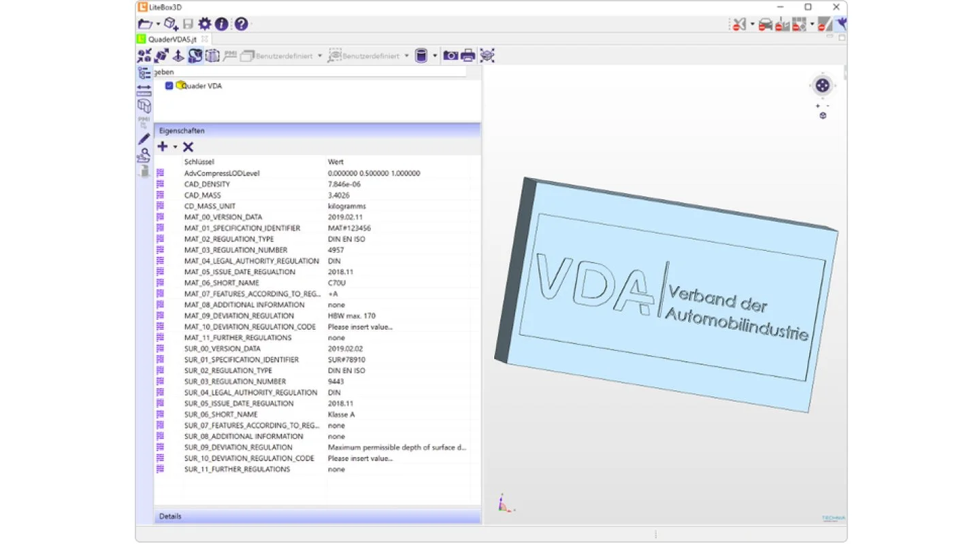Toggle the highlighted hummingbird icon top right
The width and height of the screenshot is (980, 544).
[x=841, y=24]
